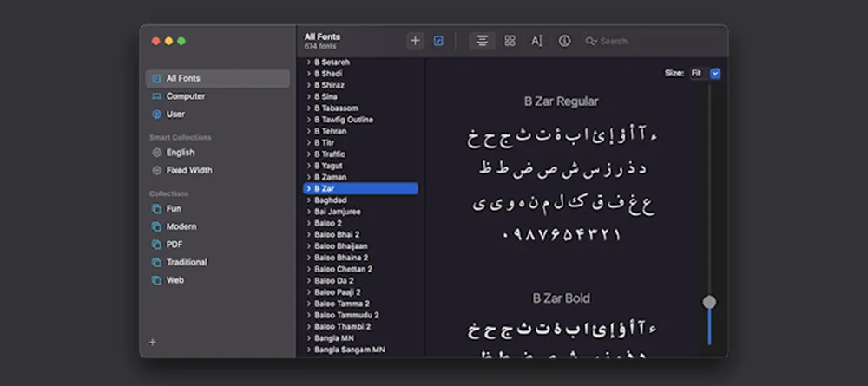The width and height of the screenshot is (868, 386).
Task: Select the Baloo Bhai 2 font
Action: [x=361, y=235]
